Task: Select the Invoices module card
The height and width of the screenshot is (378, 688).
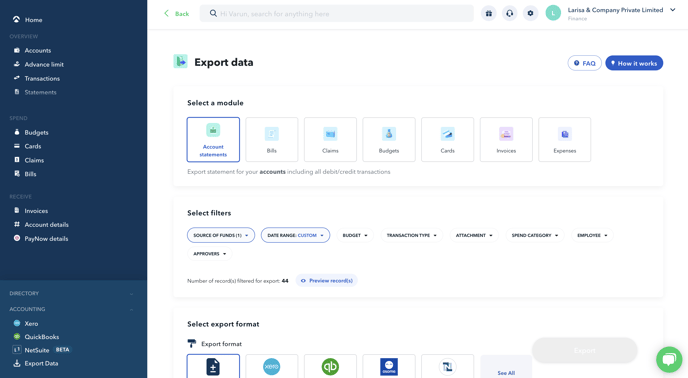Action: point(506,140)
